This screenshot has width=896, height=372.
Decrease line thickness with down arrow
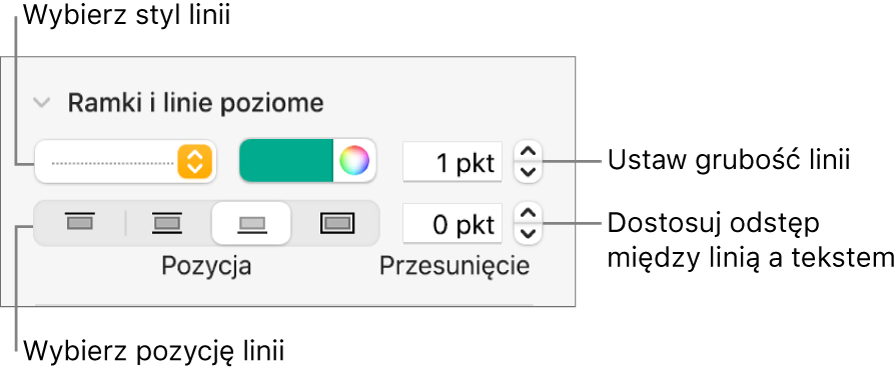click(x=529, y=171)
